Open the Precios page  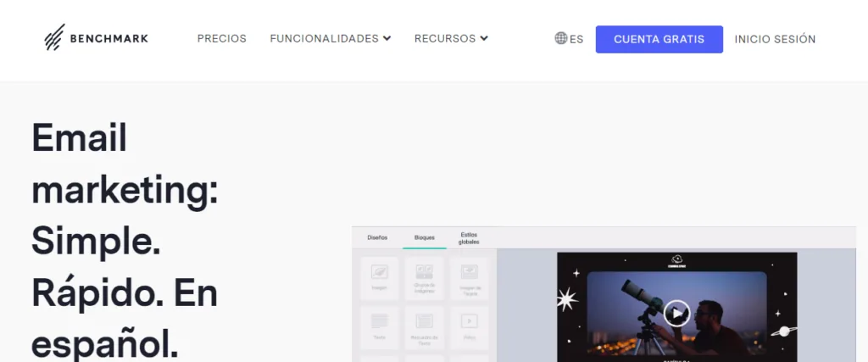click(222, 39)
